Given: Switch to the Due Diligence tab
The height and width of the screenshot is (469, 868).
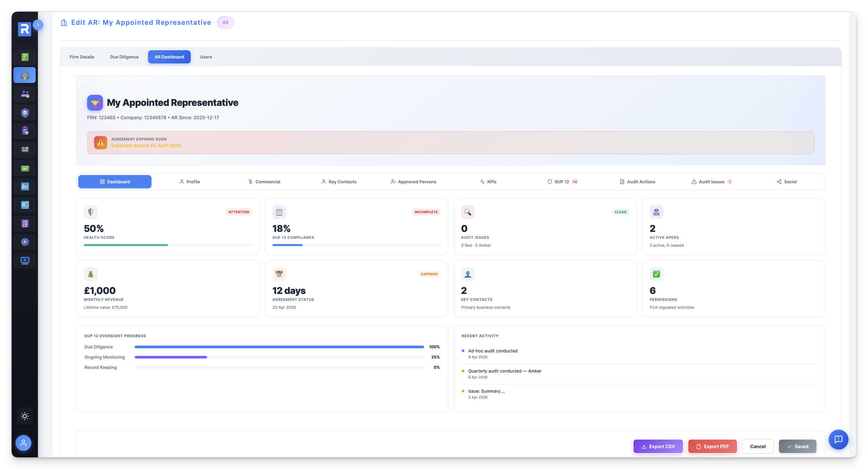Looking at the screenshot, I should coord(124,57).
